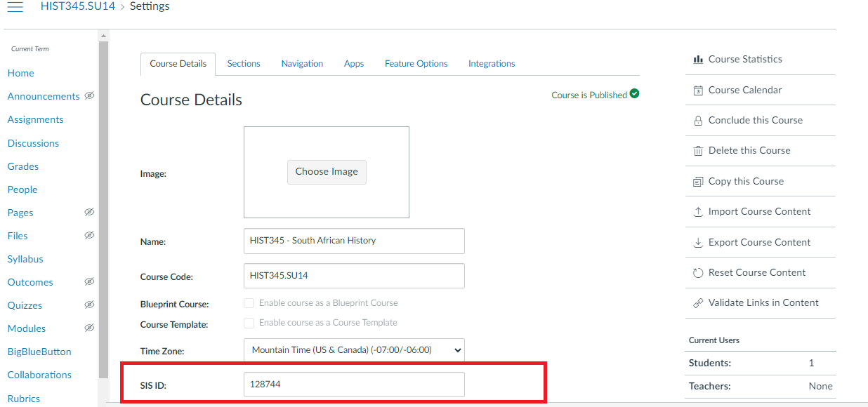Open the Syllabus link in the sidebar
Screen dimensions: 868x407
click(25, 259)
